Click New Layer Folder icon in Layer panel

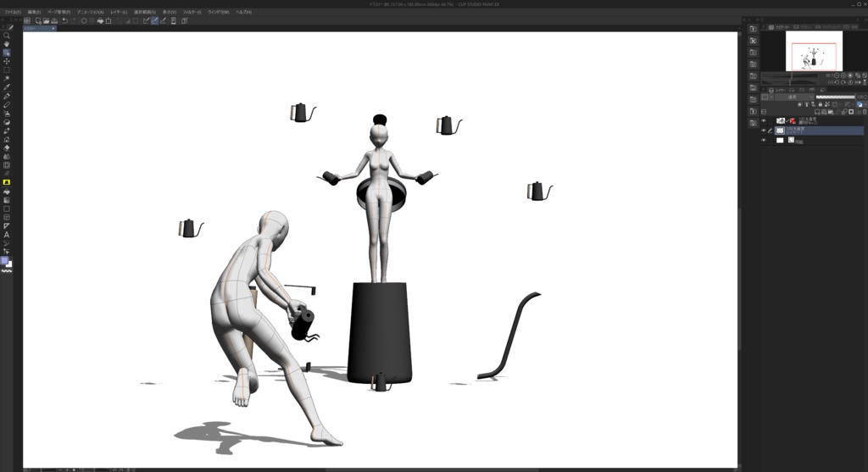click(831, 112)
